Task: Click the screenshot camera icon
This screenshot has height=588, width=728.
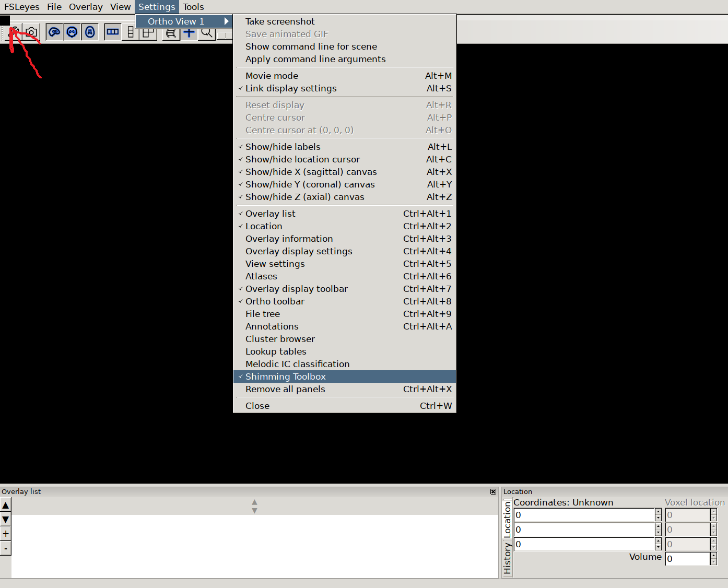Action: coord(31,32)
